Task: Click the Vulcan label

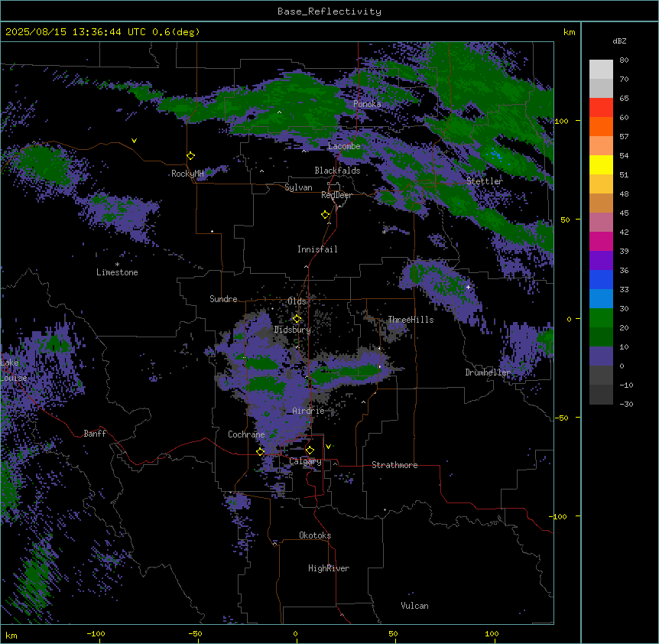Action: click(x=415, y=606)
